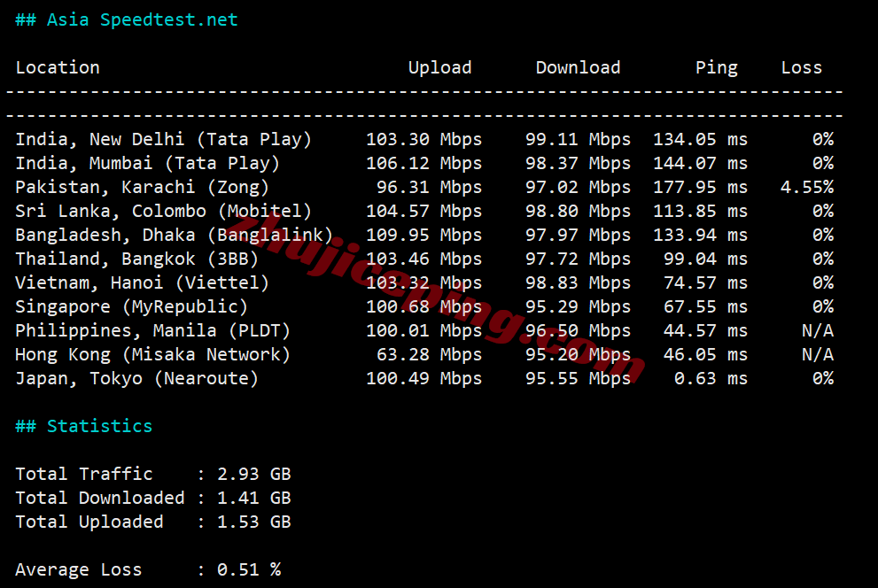Click the "Loss" column header
The width and height of the screenshot is (878, 588).
(801, 67)
